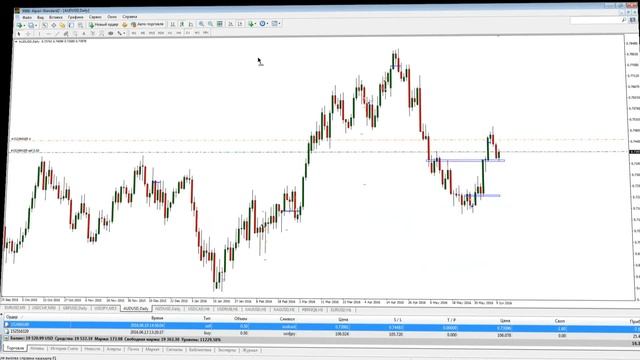Switch chart to bar chart mode
The width and height of the screenshot is (640, 360).
(x=173, y=24)
